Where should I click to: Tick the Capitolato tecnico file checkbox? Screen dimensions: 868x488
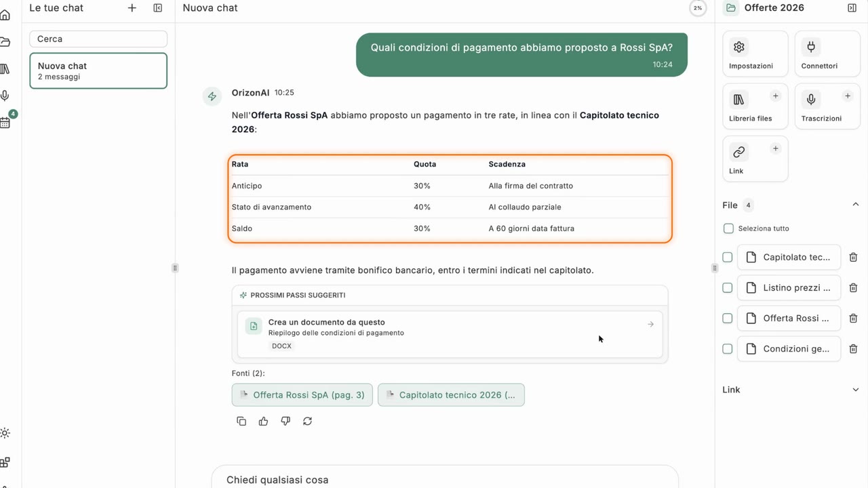728,258
